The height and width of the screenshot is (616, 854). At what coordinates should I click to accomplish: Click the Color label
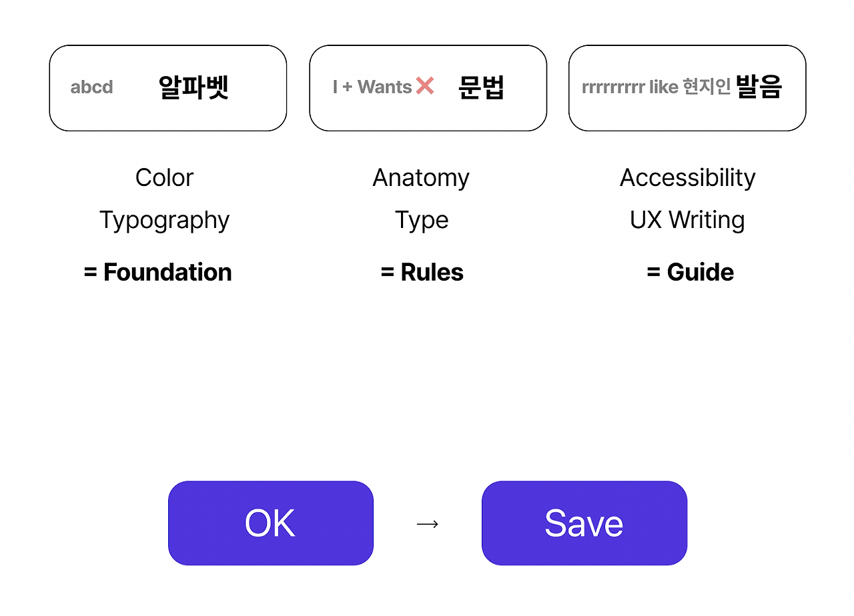[x=164, y=177]
